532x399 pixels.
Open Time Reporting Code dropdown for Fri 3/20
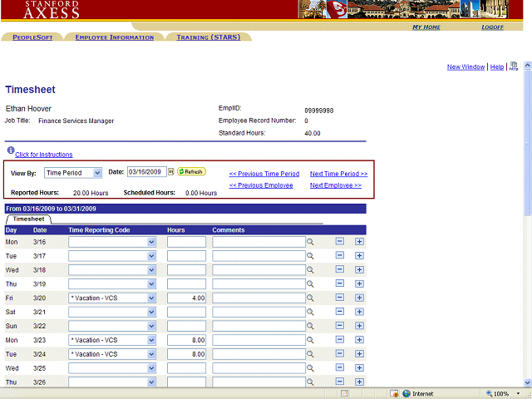point(151,298)
